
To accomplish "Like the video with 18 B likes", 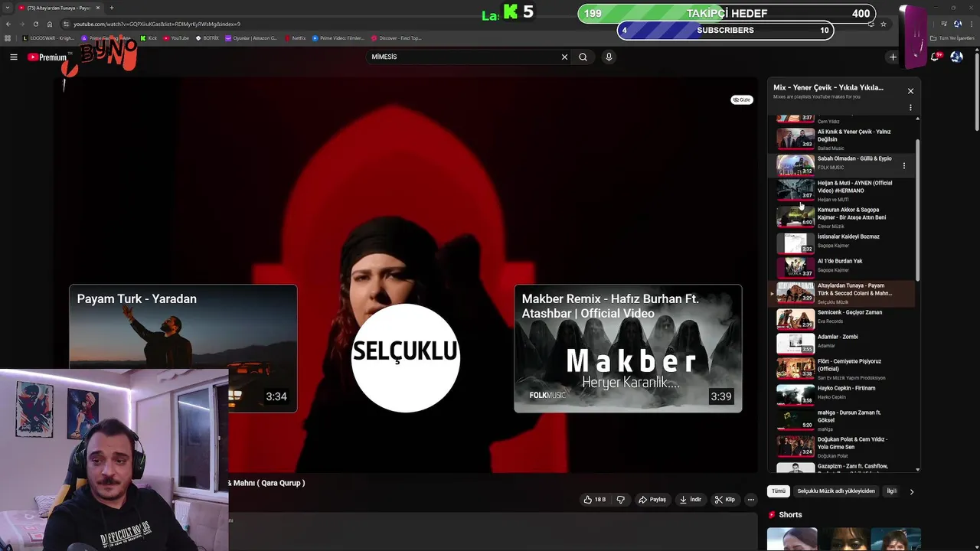I will pos(594,500).
